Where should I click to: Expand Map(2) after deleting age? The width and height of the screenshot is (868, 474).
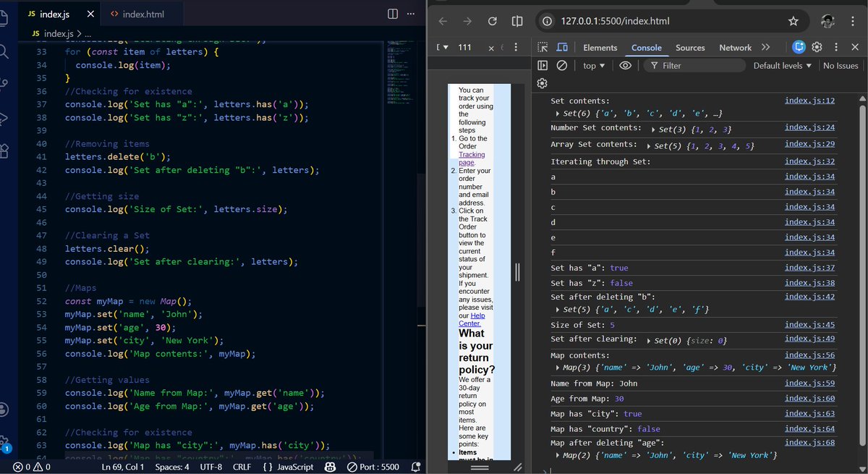pyautogui.click(x=558, y=455)
